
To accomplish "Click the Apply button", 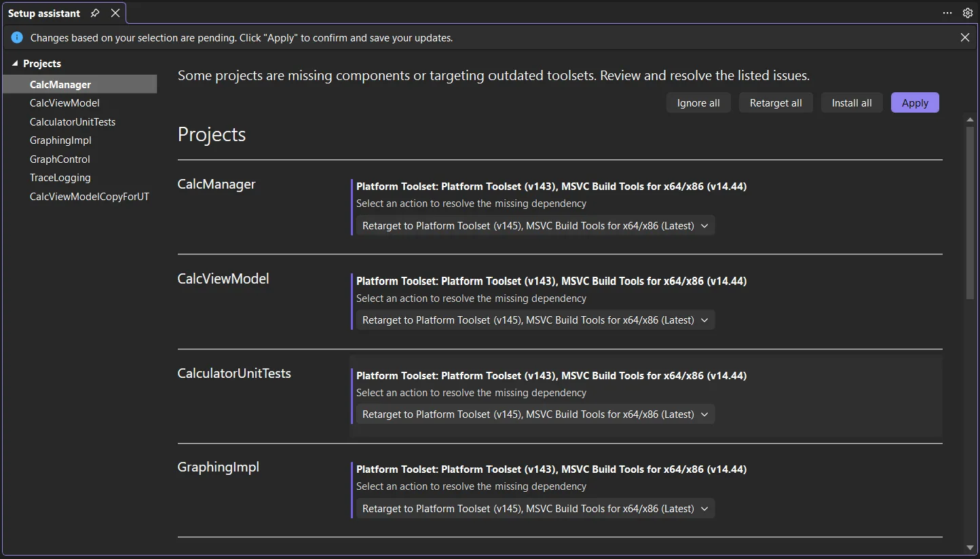I will click(x=915, y=102).
